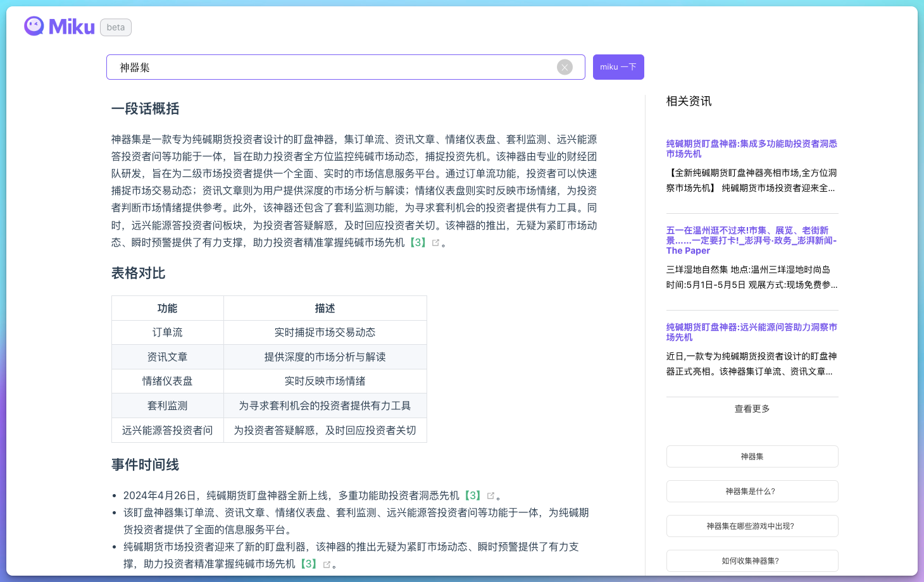
Task: Click external link icon after summary citation
Action: coord(435,242)
